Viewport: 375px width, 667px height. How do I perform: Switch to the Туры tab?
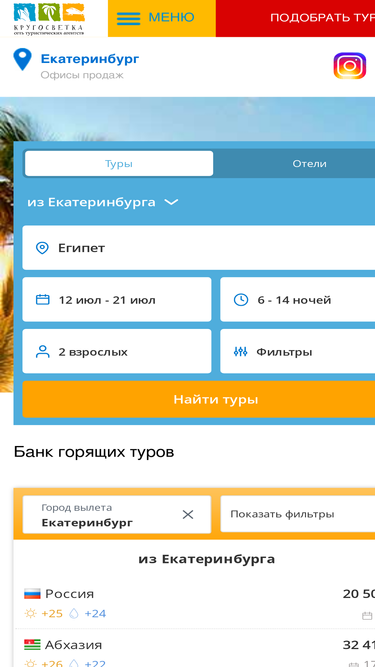coord(119,163)
